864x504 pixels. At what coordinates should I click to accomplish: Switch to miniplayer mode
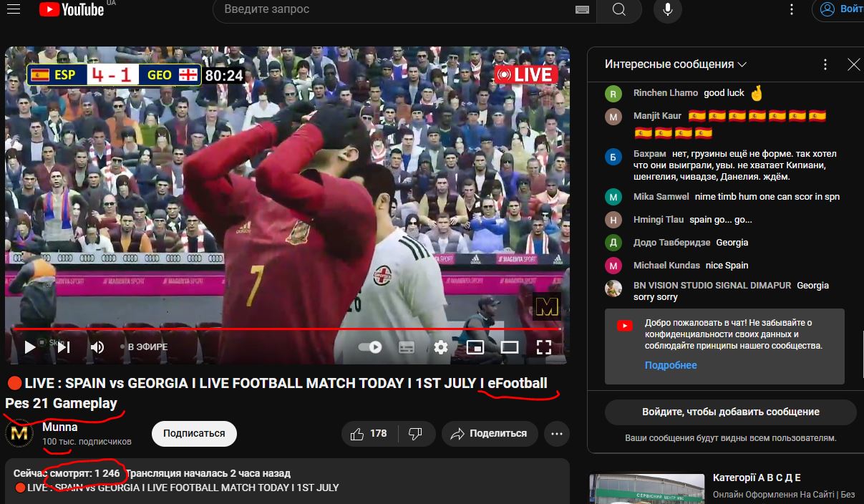tap(475, 347)
